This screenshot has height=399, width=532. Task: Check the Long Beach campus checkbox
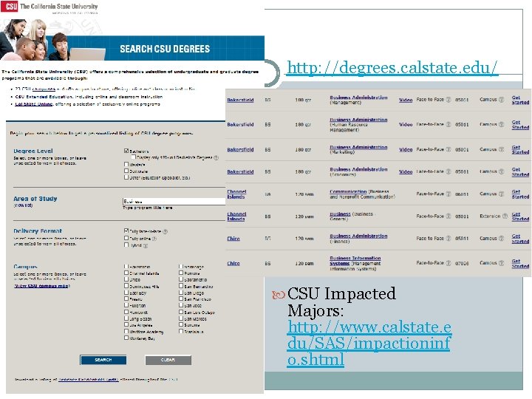126,318
